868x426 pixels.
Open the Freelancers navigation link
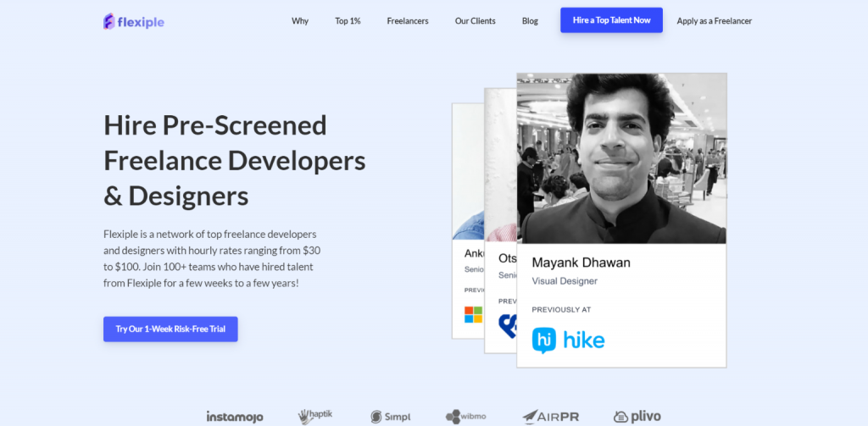(408, 21)
